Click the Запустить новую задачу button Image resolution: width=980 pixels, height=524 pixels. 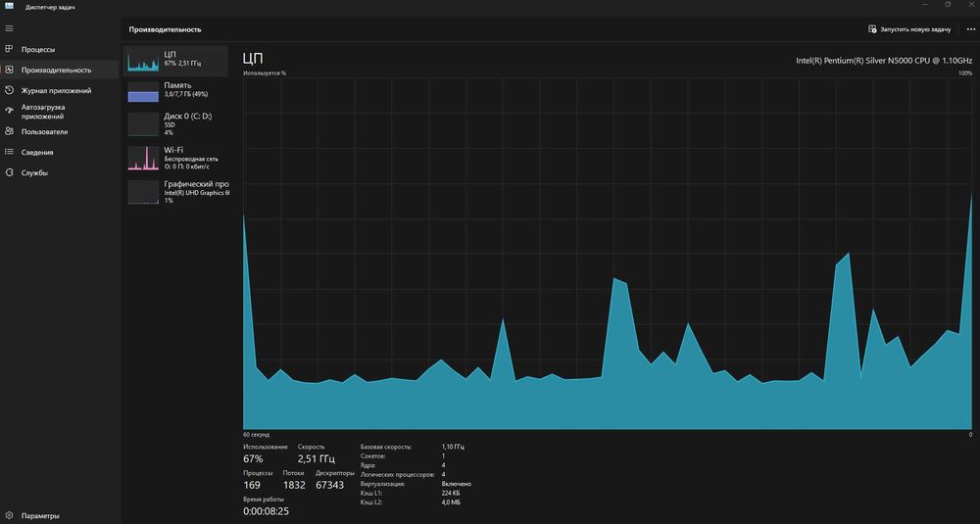pos(909,29)
